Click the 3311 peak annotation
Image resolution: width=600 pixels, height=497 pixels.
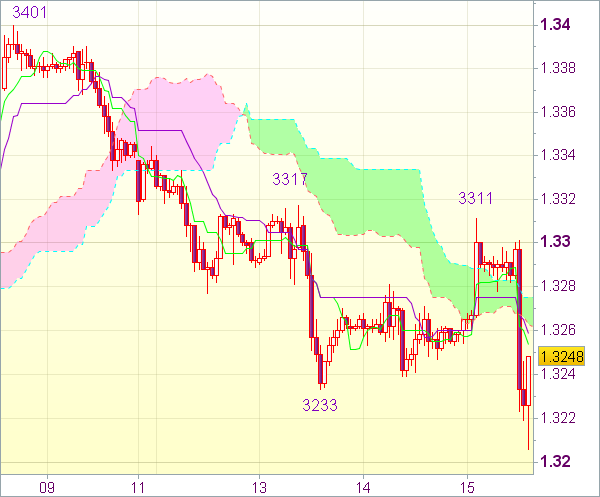point(475,199)
